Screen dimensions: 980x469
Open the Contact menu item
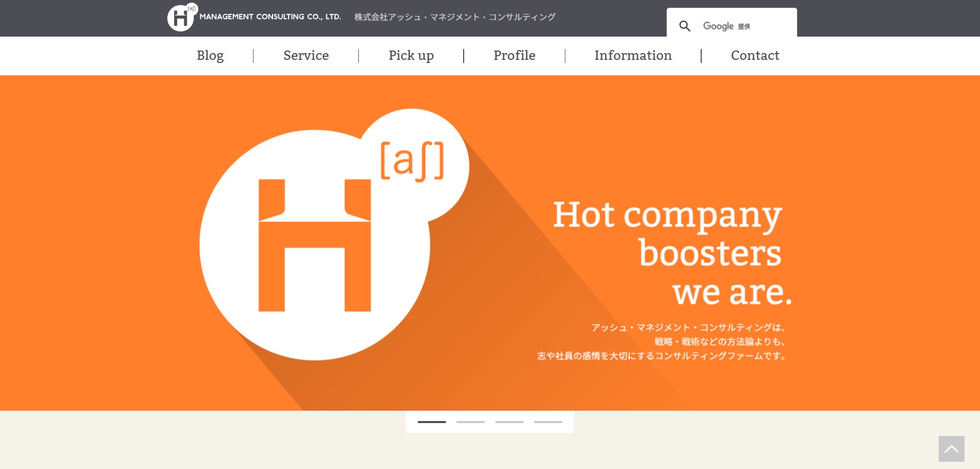point(755,56)
